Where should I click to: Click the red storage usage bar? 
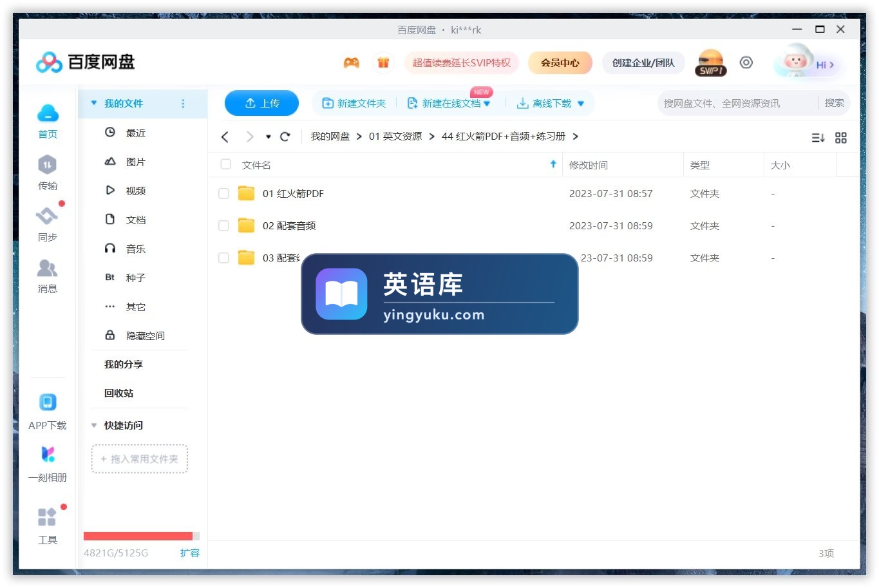click(138, 536)
